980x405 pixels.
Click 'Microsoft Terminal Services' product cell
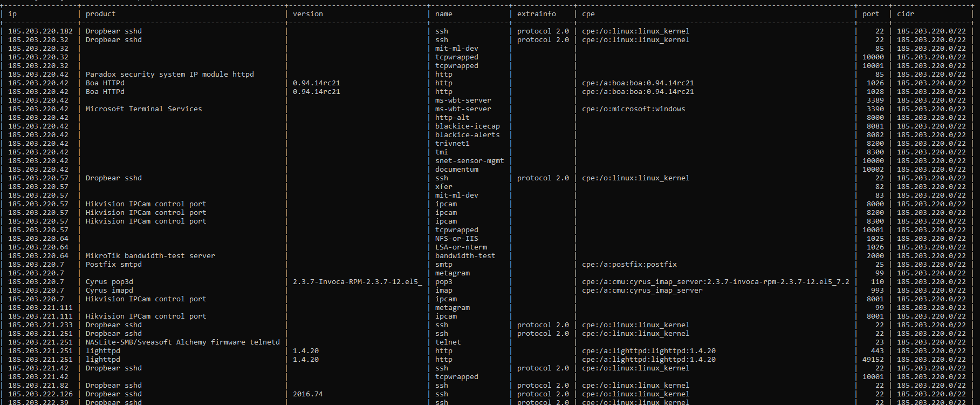pyautogui.click(x=144, y=109)
